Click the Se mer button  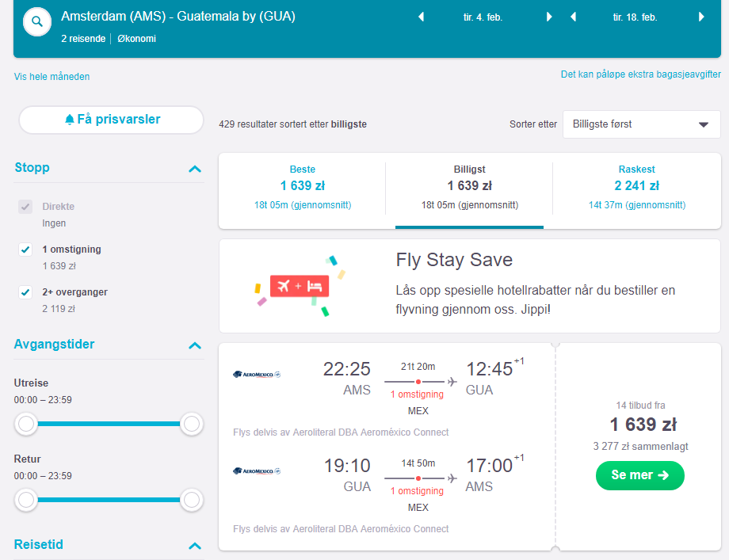[x=639, y=475]
